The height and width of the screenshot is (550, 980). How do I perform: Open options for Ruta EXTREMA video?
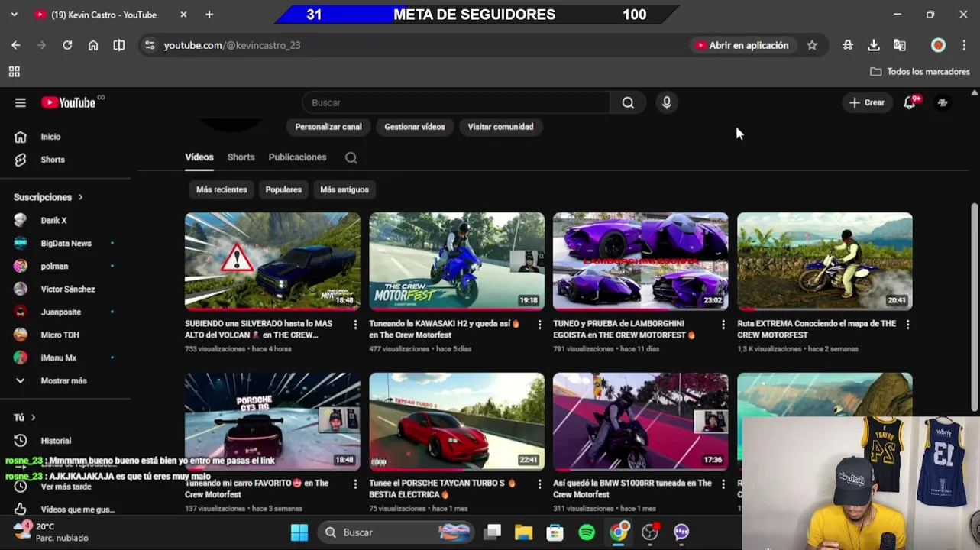pos(907,325)
